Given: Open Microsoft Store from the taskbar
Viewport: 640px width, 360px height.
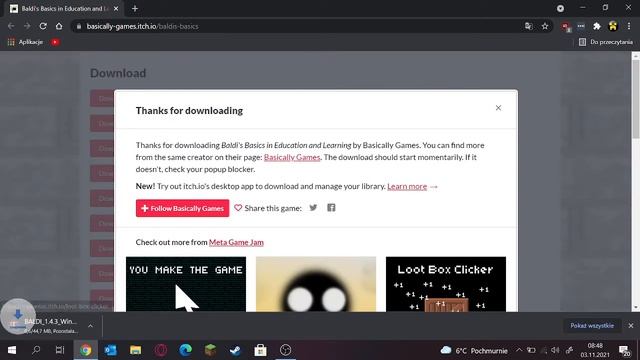Looking at the screenshot, I should [x=260, y=350].
